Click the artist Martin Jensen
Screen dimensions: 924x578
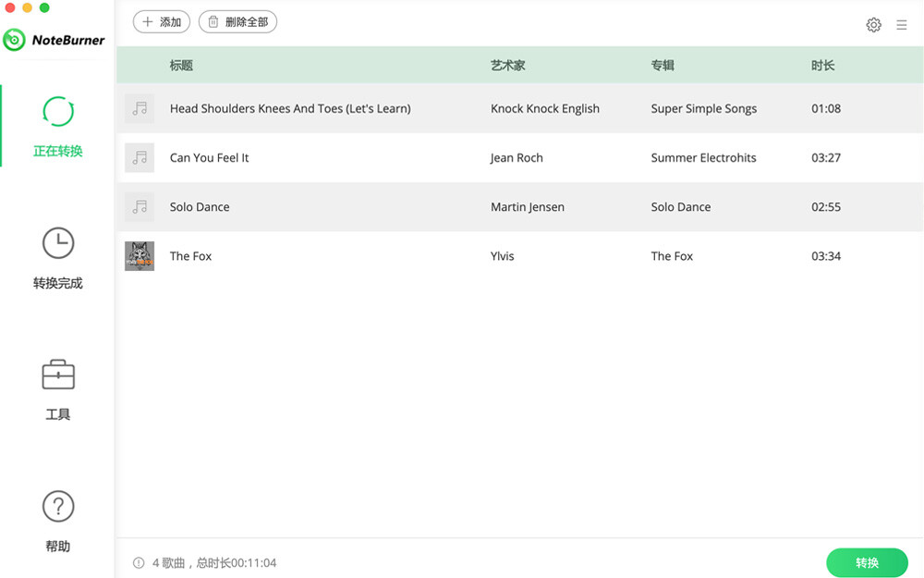pos(528,207)
